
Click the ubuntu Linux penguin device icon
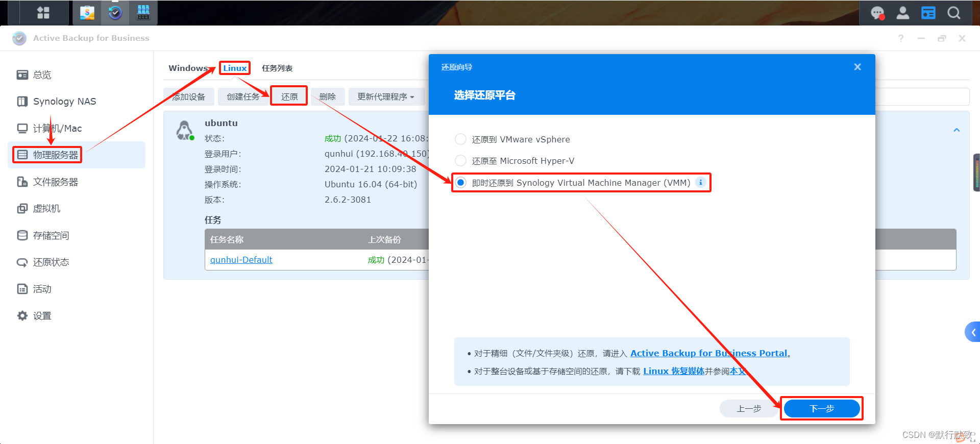point(185,131)
